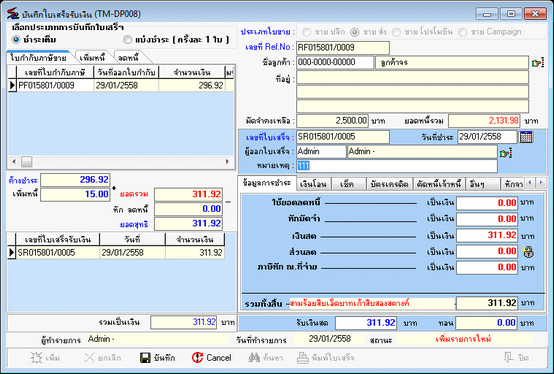Switch to the เพิ่มหนี้ tab

coord(92,58)
